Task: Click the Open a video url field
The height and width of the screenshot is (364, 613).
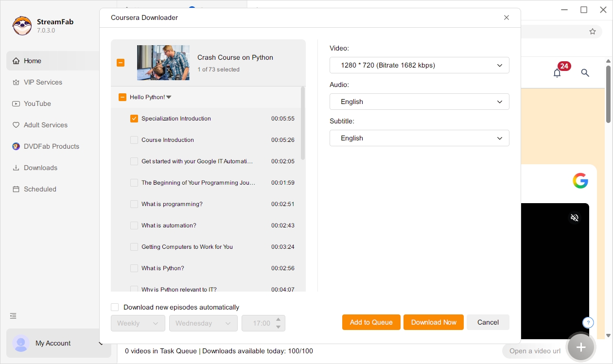Action: (535, 351)
